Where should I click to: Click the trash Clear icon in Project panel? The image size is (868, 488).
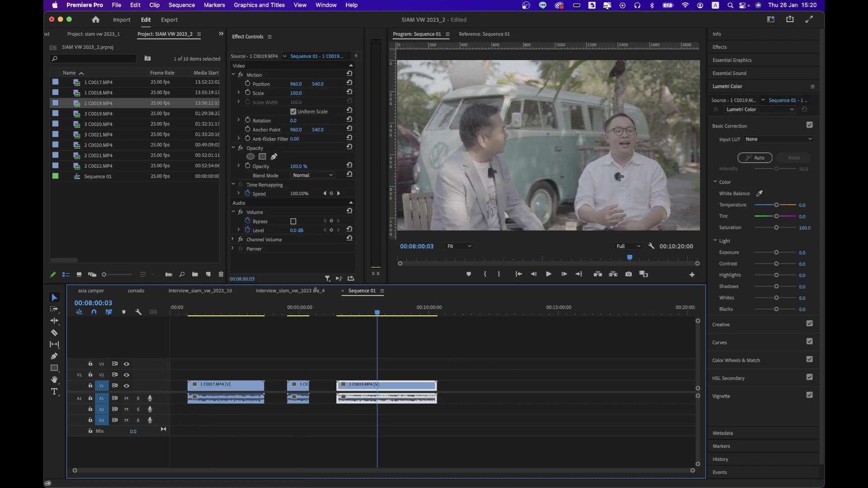coord(221,274)
